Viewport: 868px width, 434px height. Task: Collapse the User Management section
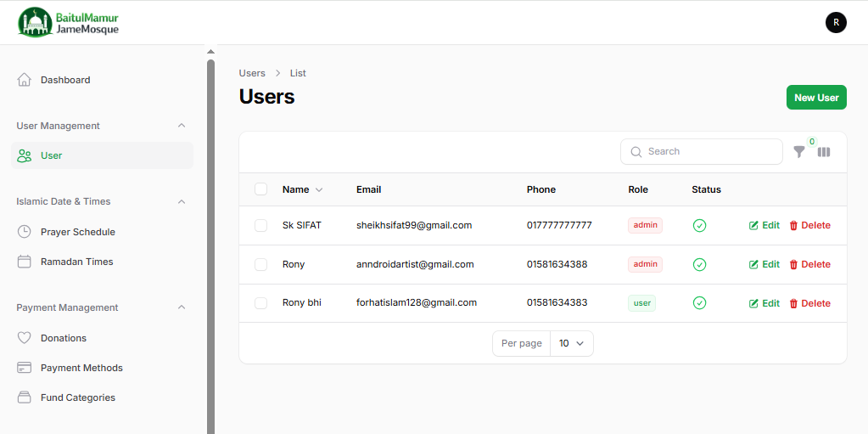coord(181,126)
